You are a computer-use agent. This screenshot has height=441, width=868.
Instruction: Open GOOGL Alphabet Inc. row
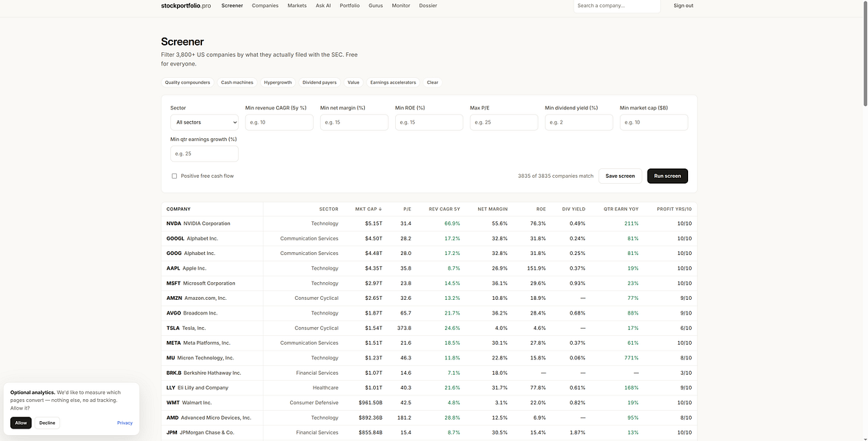tap(429, 239)
